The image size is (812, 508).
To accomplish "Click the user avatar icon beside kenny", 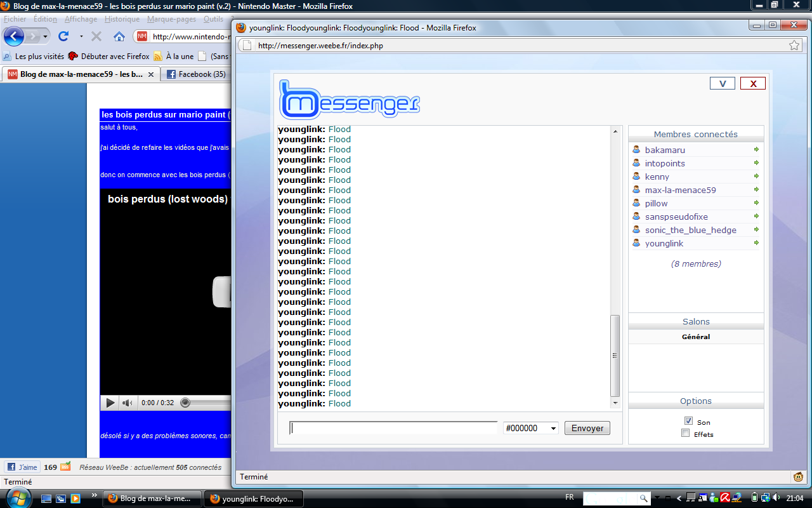I will click(636, 177).
